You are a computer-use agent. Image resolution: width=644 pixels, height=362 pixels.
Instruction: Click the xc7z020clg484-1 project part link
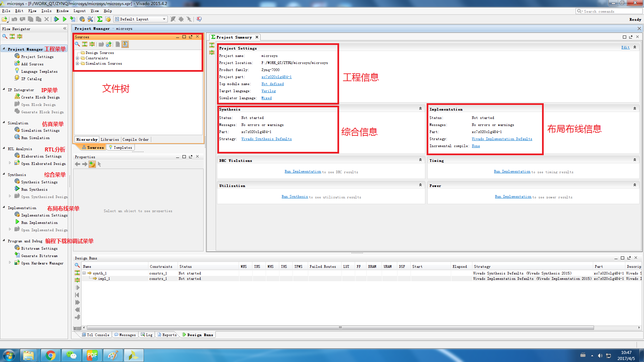point(276,77)
